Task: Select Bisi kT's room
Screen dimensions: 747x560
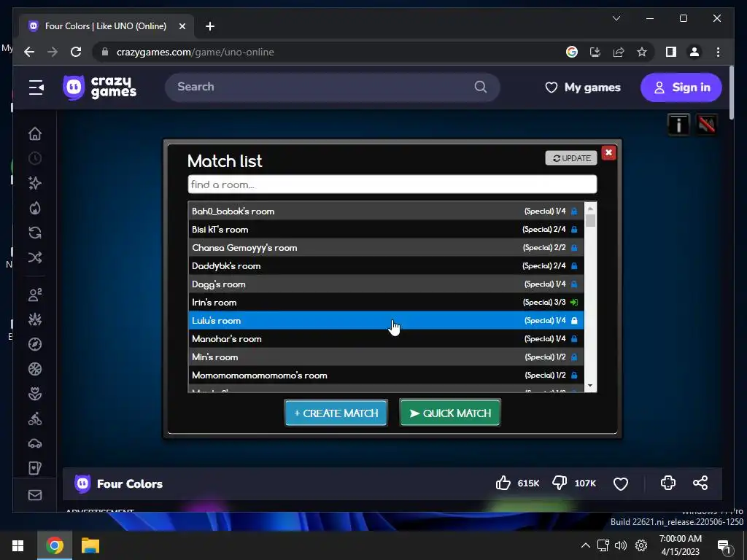Action: click(386, 229)
